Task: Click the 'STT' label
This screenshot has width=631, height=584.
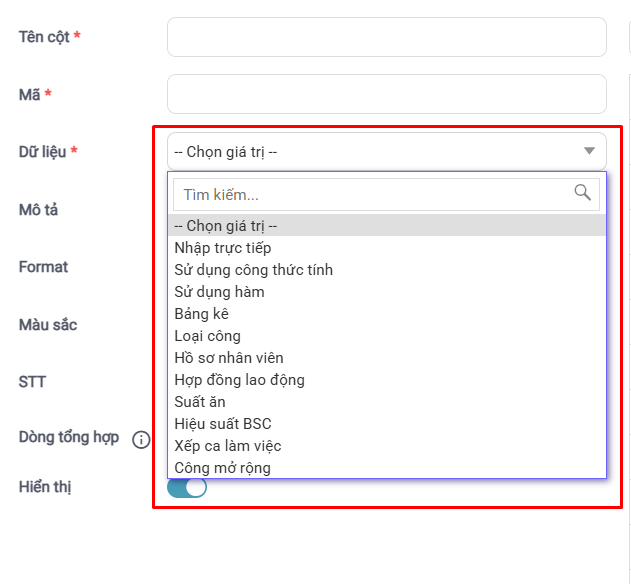Action: coord(32,382)
